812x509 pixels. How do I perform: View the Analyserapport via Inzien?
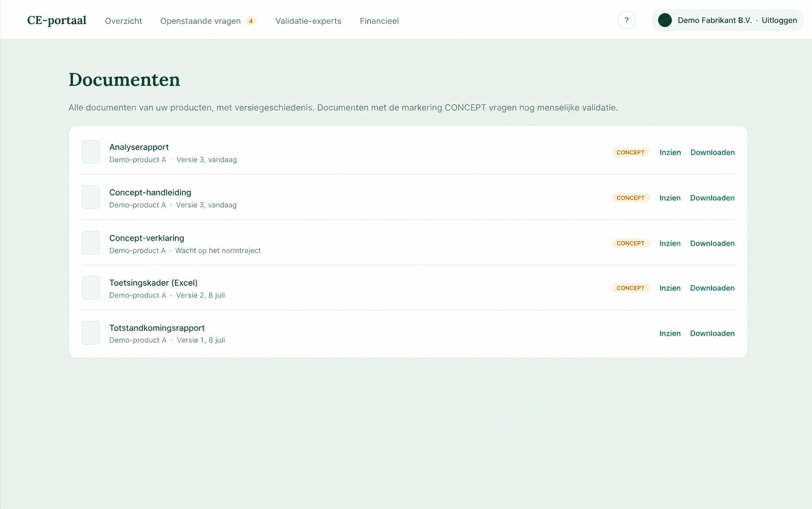(670, 152)
